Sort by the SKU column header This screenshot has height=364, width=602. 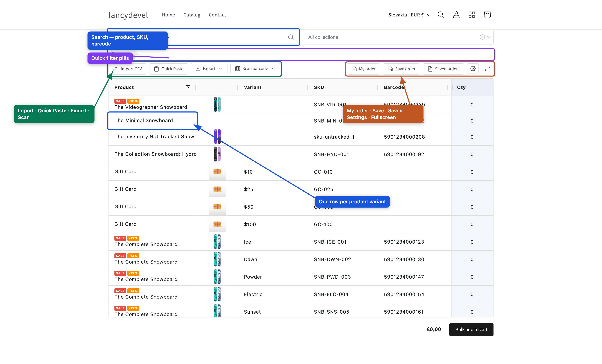tap(319, 87)
